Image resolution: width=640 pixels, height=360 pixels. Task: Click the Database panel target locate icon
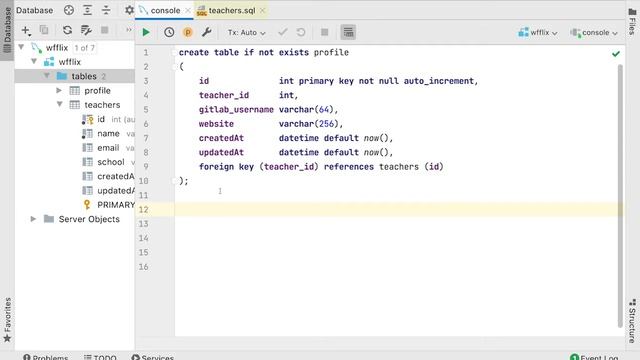(x=69, y=10)
